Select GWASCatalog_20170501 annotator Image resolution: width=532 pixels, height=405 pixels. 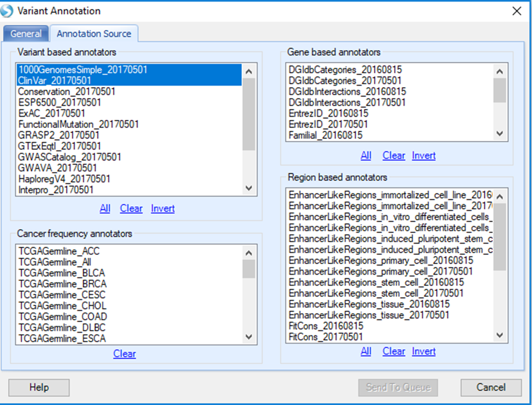click(129, 157)
